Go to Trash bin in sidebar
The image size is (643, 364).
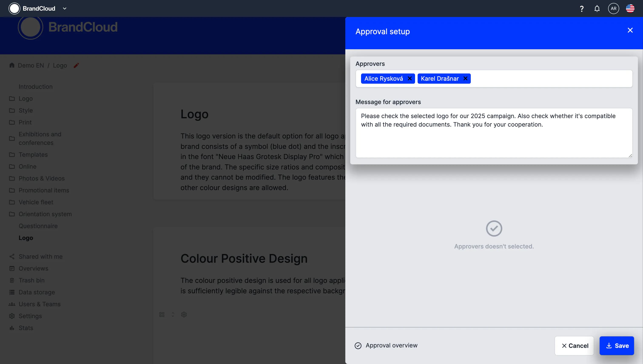(31, 281)
